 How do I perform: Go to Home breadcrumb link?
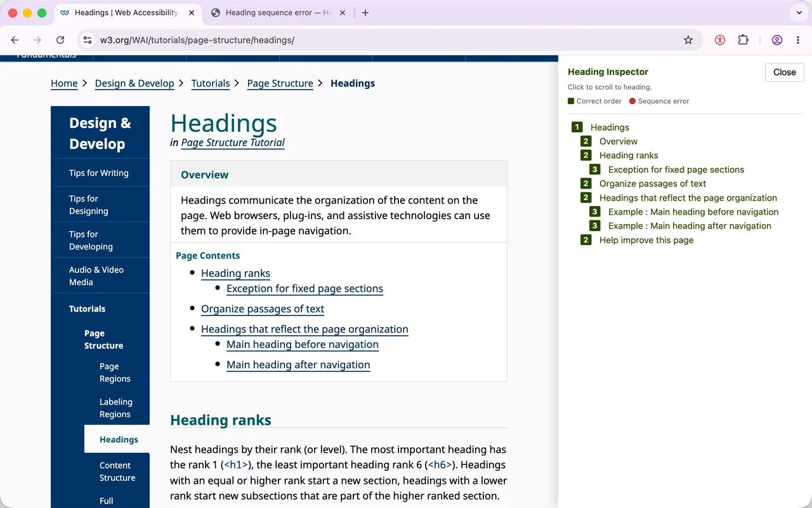[64, 83]
